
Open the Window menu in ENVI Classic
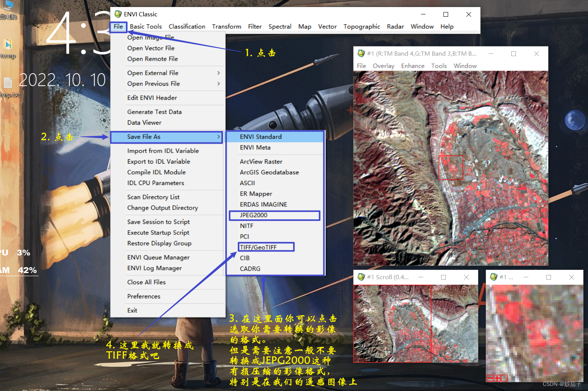(x=422, y=26)
